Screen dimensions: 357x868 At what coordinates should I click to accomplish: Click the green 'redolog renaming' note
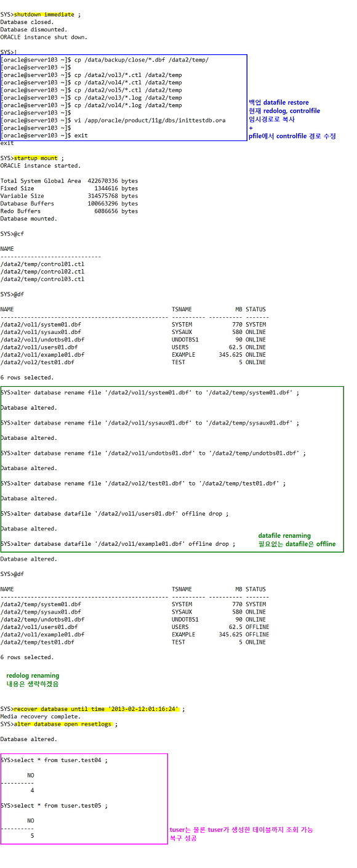33,676
